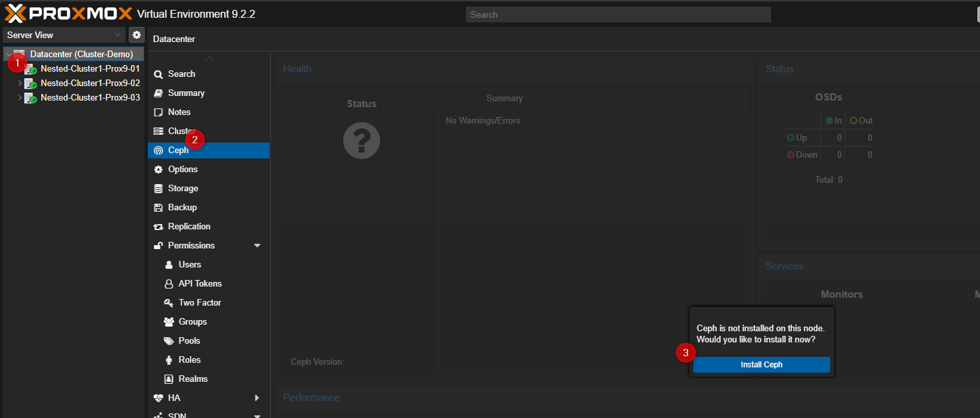Viewport: 980px width, 418px height.
Task: Click the "Monitors" heading
Action: click(842, 294)
